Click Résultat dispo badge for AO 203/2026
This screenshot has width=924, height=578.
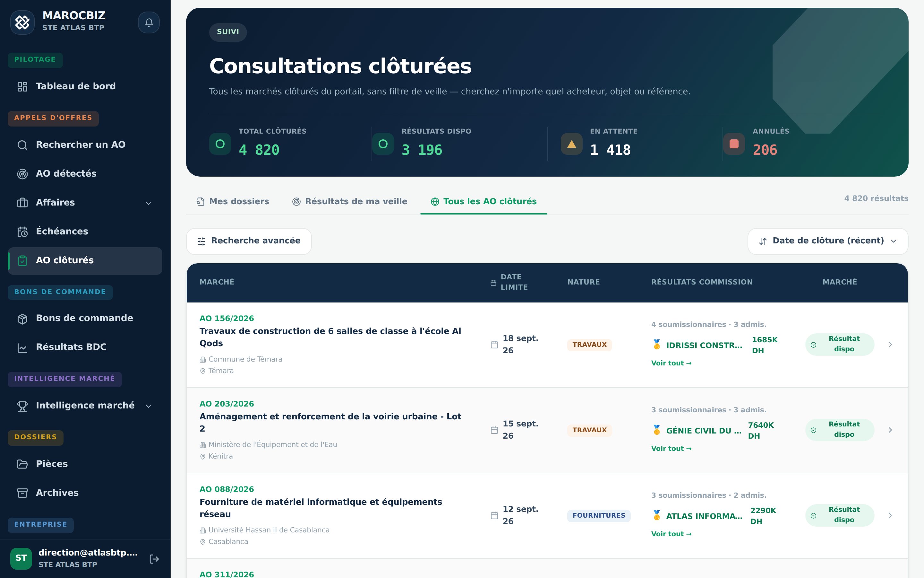[x=840, y=430]
